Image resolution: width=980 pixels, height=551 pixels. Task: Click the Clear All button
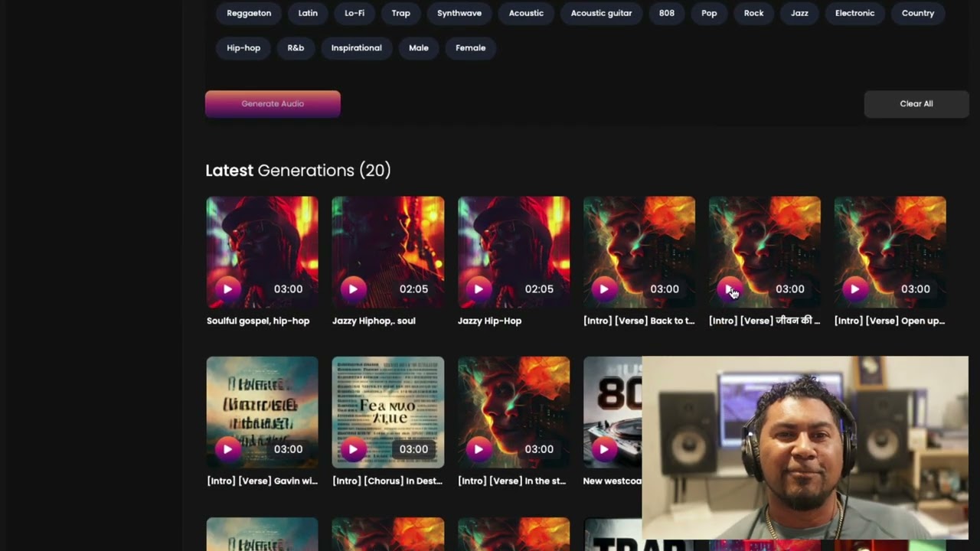tap(916, 104)
